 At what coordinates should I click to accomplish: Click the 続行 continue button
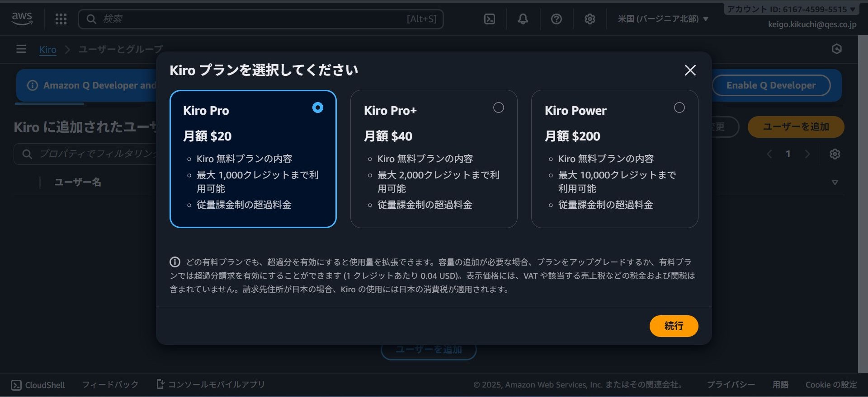point(674,326)
